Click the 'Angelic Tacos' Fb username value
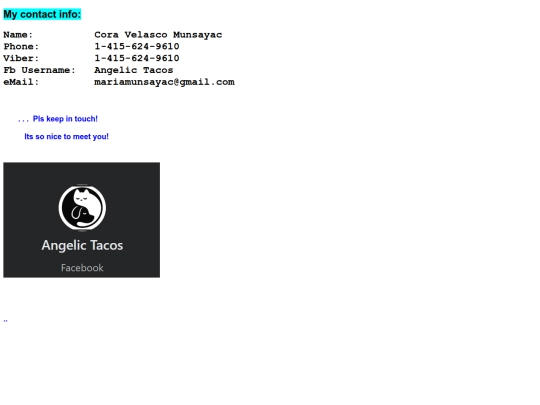Image resolution: width=540 pixels, height=405 pixels. 134,70
